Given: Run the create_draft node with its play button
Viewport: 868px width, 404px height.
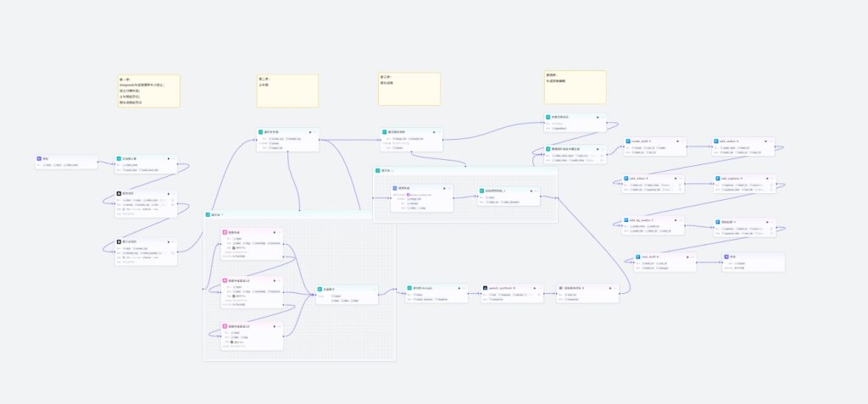Looking at the screenshot, I should point(676,141).
